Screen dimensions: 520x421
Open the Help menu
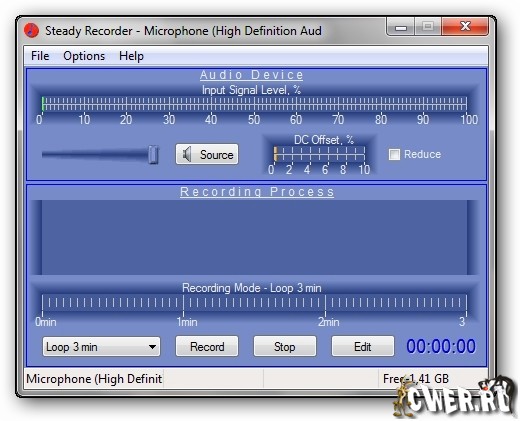click(131, 56)
